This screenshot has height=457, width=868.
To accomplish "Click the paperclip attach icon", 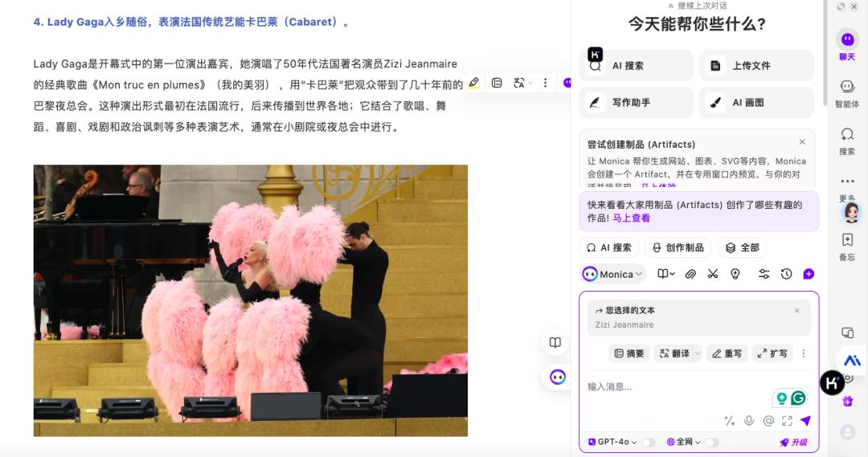I will [x=690, y=274].
